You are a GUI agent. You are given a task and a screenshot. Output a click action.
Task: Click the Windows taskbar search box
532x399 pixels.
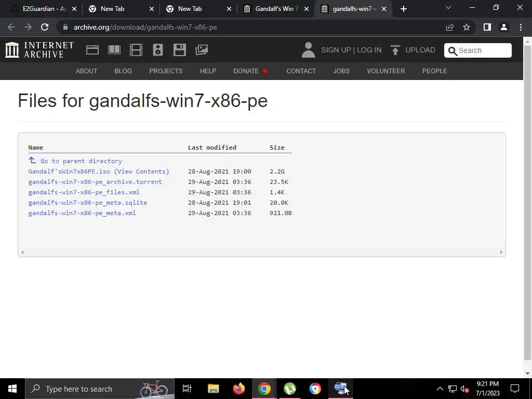pos(100,389)
